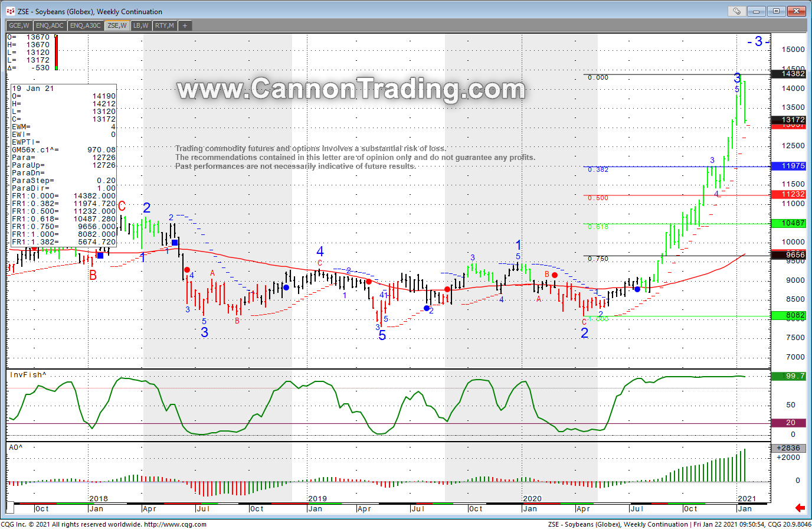Click the CQG app icon in title bar
The height and width of the screenshot is (529, 812).
click(x=10, y=11)
